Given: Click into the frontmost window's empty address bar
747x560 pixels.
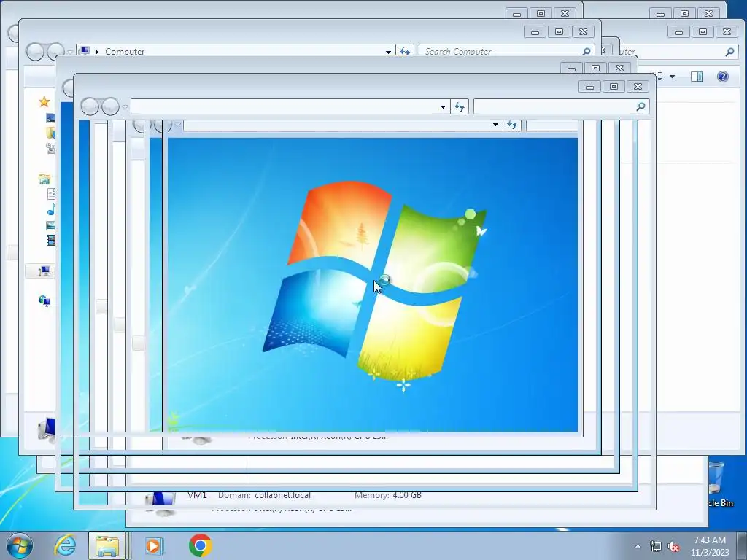Looking at the screenshot, I should click(x=285, y=106).
